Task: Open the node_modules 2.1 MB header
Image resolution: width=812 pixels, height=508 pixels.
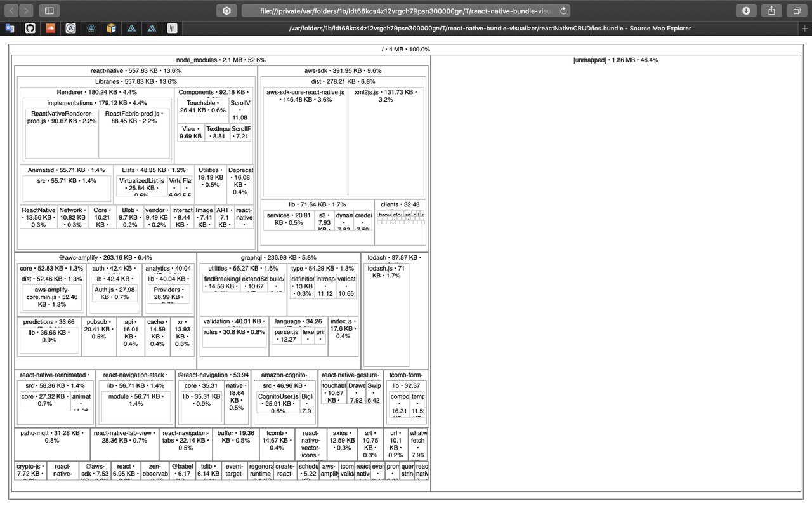Action: (221, 60)
